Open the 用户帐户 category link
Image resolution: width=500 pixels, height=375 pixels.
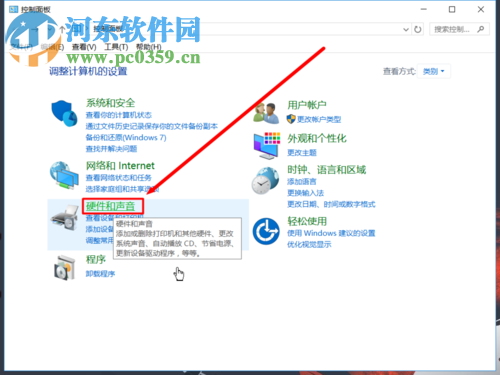pos(307,105)
